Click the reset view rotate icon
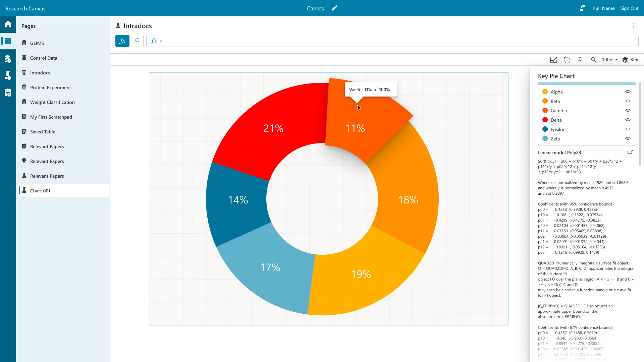The height and width of the screenshot is (362, 644). [567, 60]
